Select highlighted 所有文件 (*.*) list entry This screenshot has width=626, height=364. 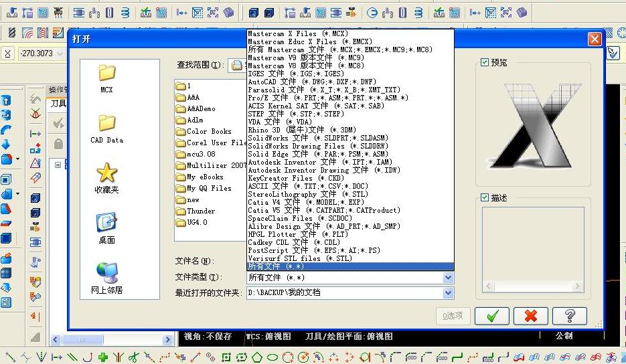[350, 266]
